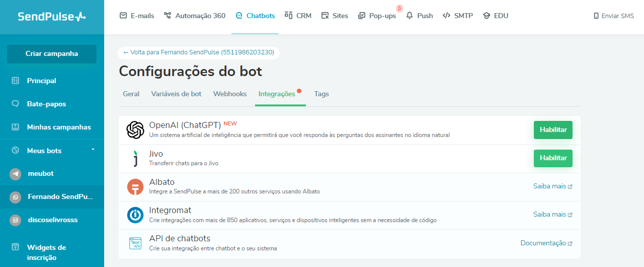Viewport: 644px width, 267px height.
Task: Open the CRM menu item
Action: click(298, 16)
